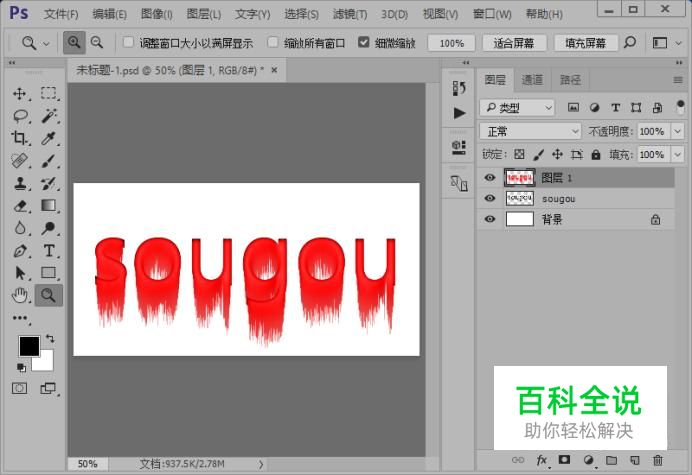The width and height of the screenshot is (692, 475).
Task: Select the Crop tool
Action: [19, 138]
